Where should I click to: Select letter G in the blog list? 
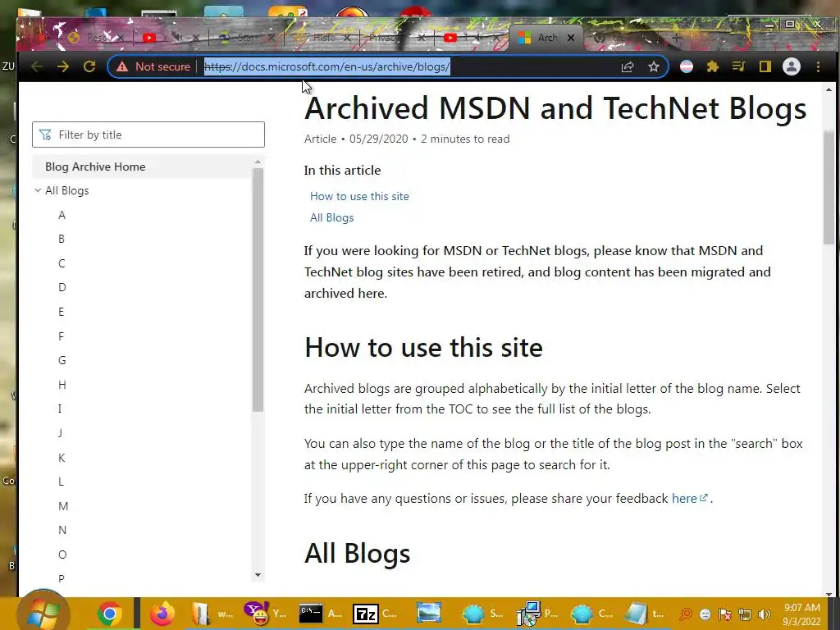pyautogui.click(x=62, y=361)
